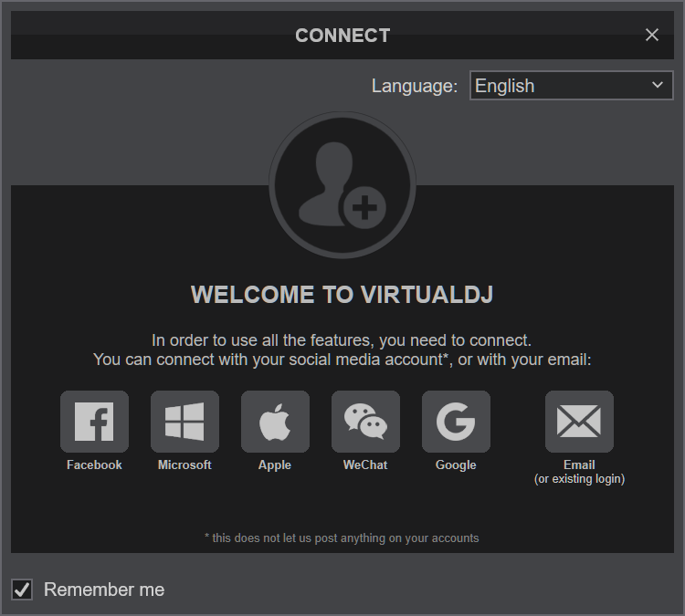This screenshot has width=685, height=616.
Task: Toggle Remember me via its text label
Action: (104, 590)
